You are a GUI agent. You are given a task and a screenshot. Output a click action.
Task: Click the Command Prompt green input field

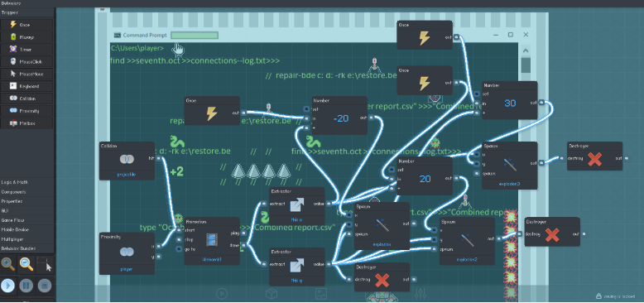[195, 36]
